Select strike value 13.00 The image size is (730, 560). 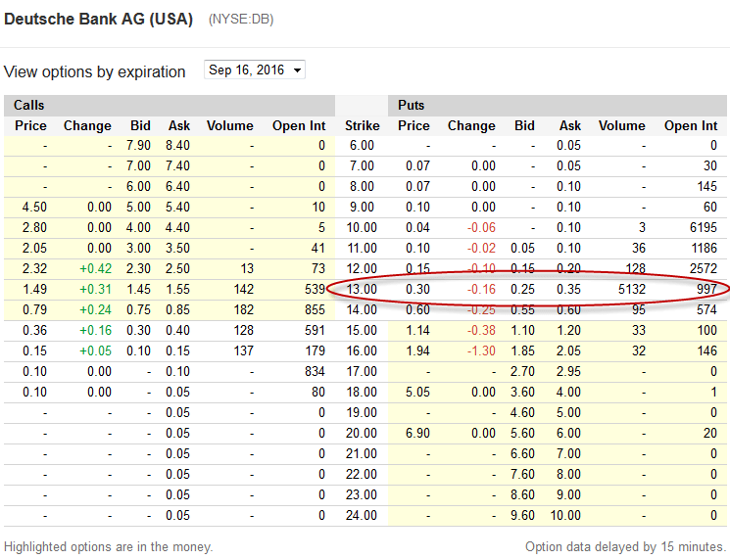pos(362,290)
